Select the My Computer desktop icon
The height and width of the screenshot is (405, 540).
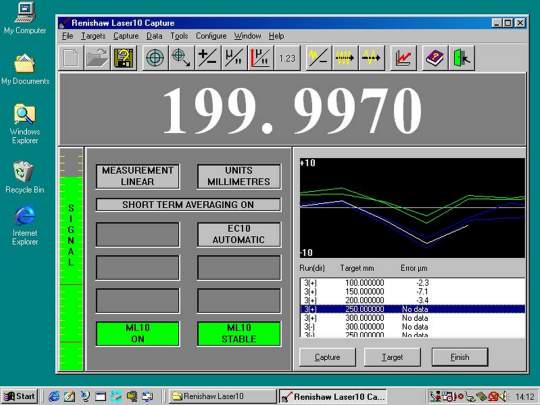coord(25,18)
